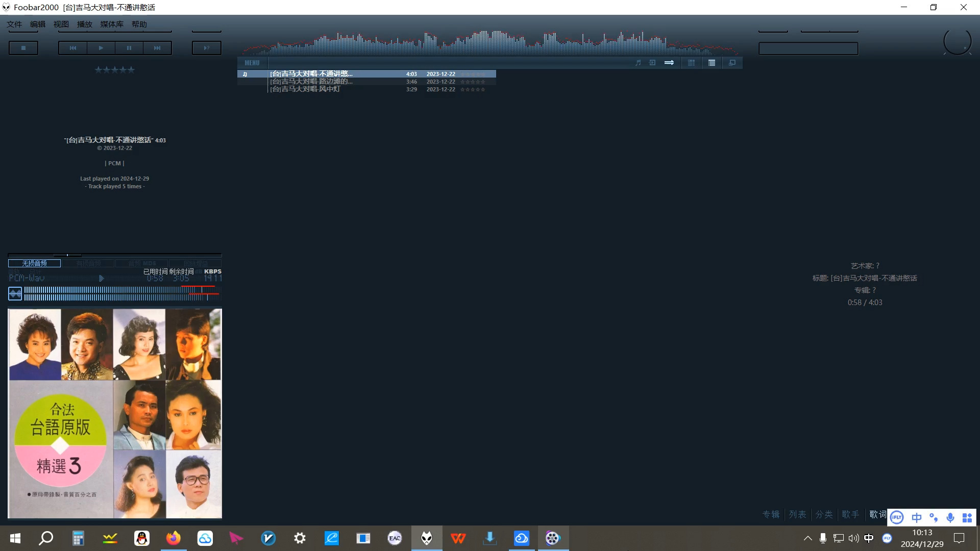Toggle punctuation mode on IME bar

coord(934,518)
